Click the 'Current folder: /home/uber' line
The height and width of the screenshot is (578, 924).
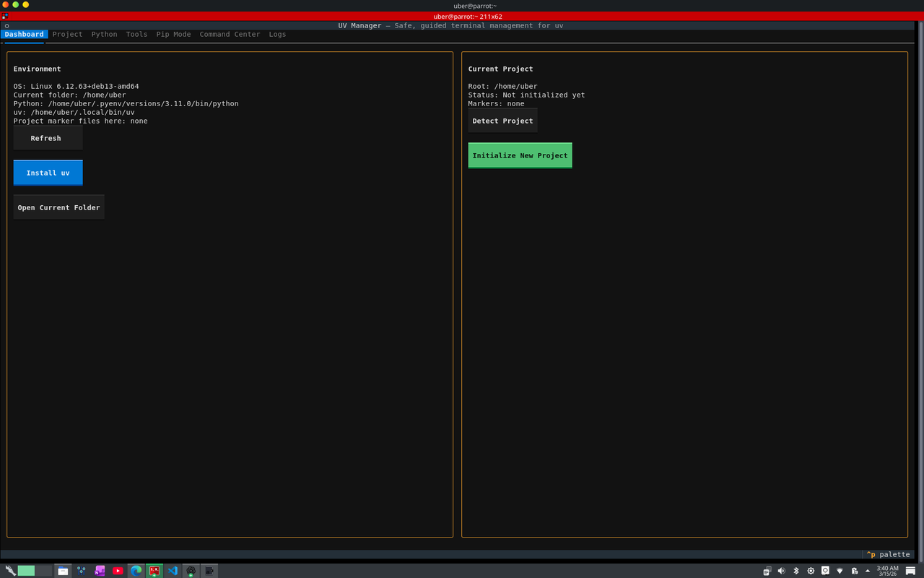coord(69,95)
